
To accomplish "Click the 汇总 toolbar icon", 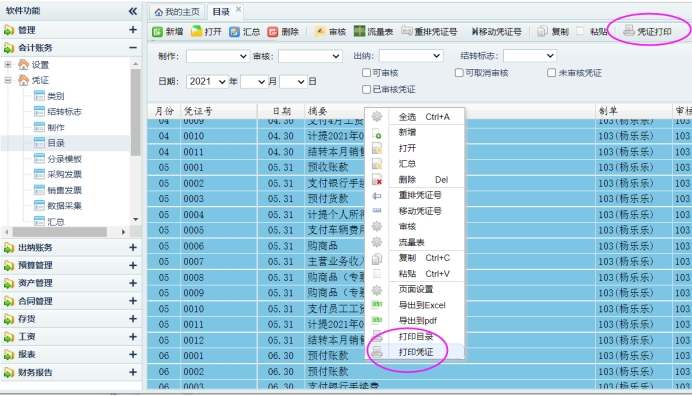I will 234,32.
